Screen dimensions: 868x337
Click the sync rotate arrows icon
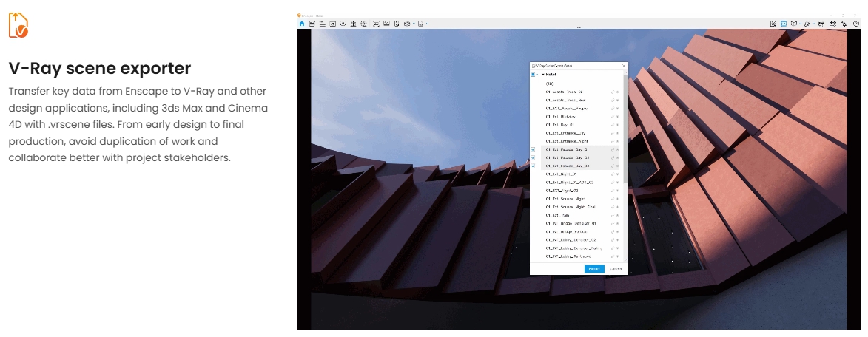(807, 24)
